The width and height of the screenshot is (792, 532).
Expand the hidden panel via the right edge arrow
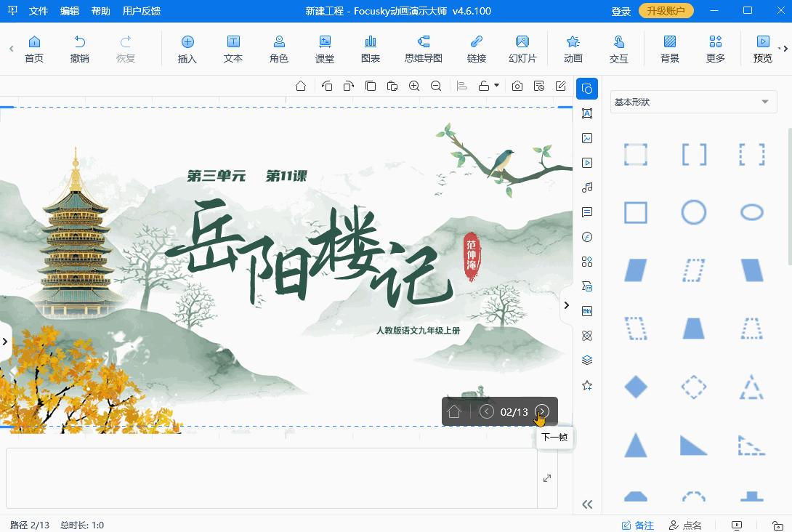pos(567,305)
